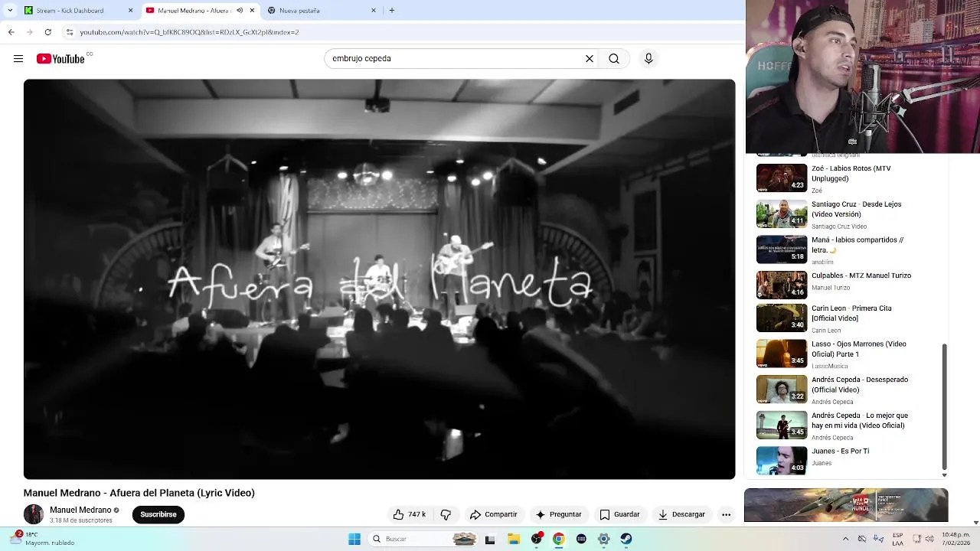Reload the page
Screen dimensions: 980x551
coord(47,32)
